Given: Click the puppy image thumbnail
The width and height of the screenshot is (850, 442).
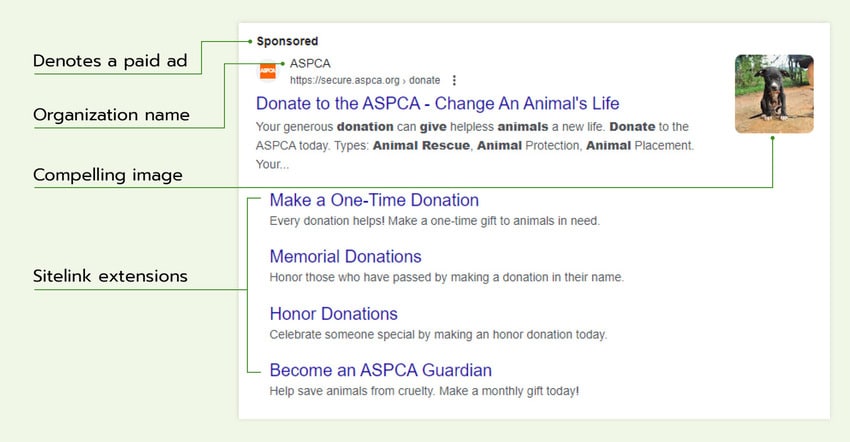Looking at the screenshot, I should pyautogui.click(x=774, y=94).
